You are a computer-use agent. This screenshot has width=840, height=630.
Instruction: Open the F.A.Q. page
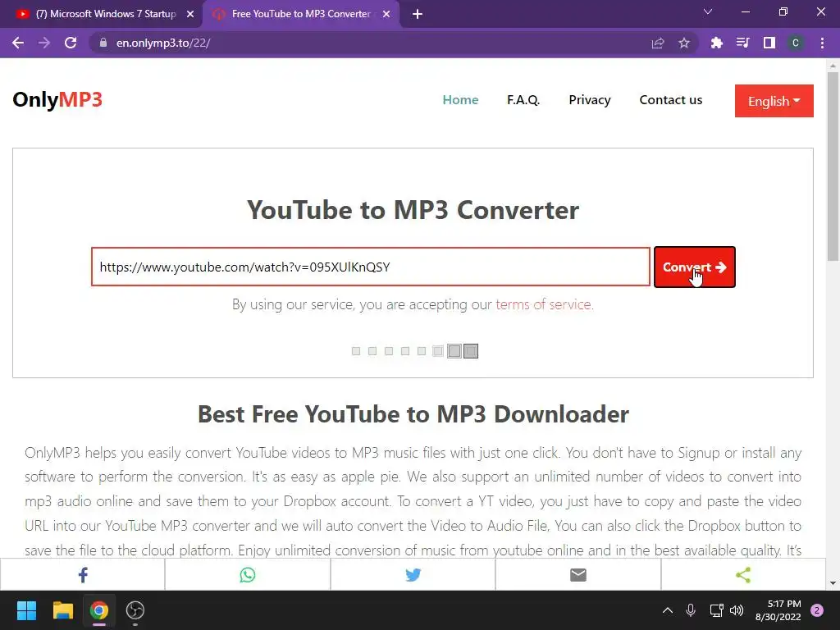(x=523, y=100)
